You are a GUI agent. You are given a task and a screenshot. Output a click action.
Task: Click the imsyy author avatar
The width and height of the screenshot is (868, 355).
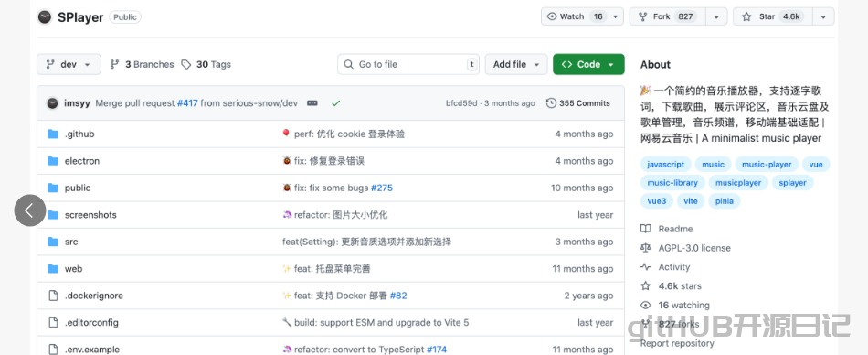click(x=53, y=103)
